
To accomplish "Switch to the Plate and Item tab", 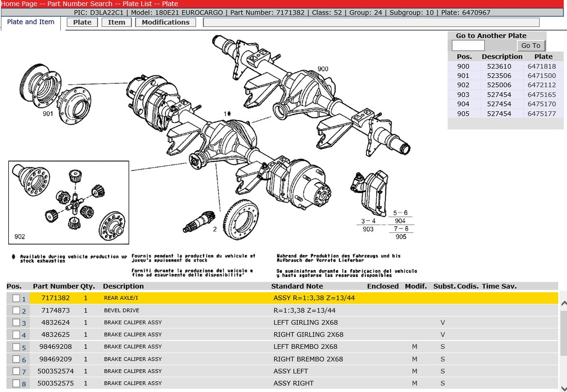I will point(31,22).
